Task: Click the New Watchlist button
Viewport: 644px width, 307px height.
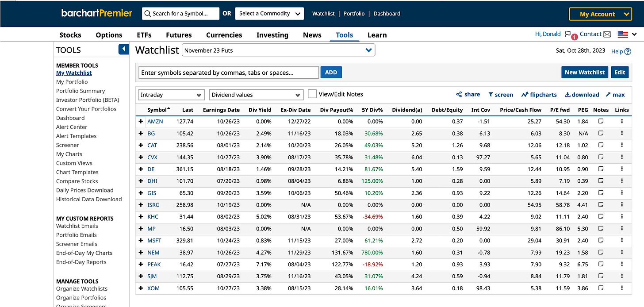Action: [x=585, y=73]
